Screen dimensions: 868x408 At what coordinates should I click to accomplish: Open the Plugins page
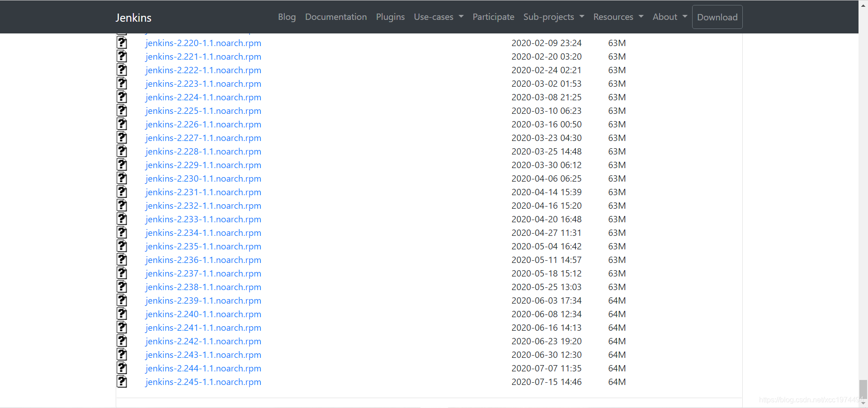(x=390, y=17)
